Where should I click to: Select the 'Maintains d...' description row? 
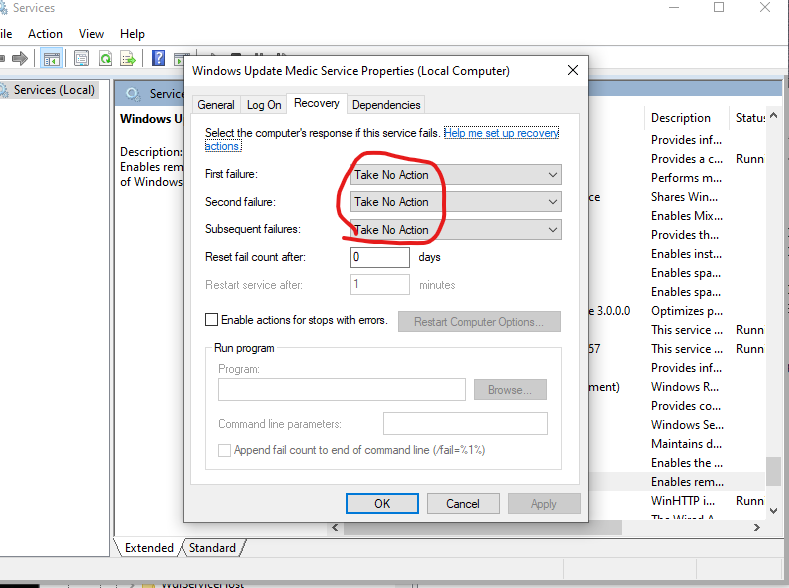click(x=686, y=444)
